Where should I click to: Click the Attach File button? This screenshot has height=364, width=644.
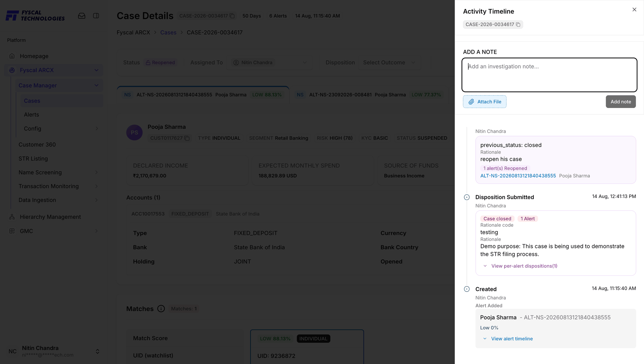(485, 102)
